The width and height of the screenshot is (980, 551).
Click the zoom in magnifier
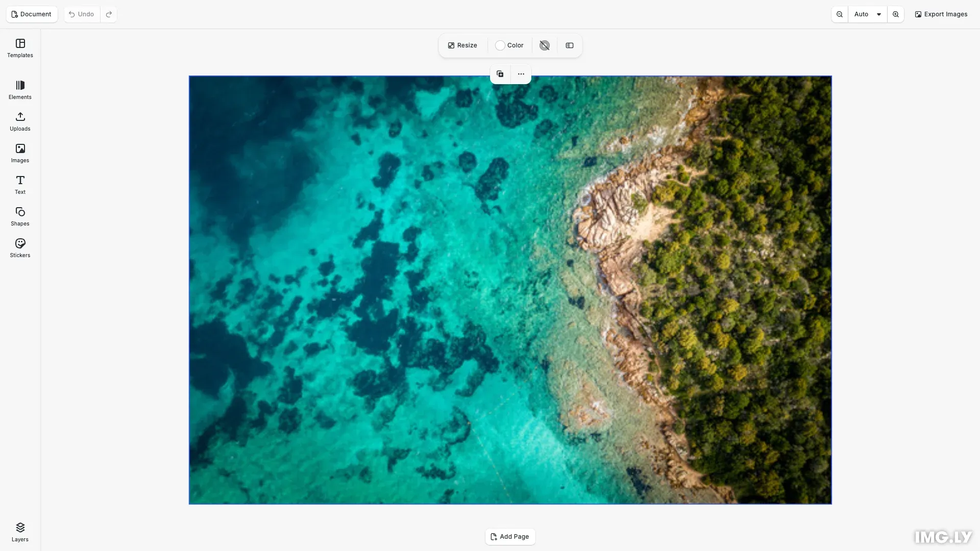pos(896,14)
